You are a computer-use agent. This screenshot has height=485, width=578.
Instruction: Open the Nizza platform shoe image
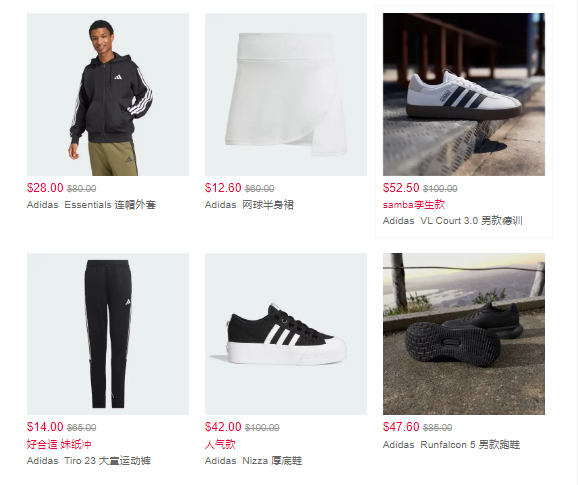(286, 334)
